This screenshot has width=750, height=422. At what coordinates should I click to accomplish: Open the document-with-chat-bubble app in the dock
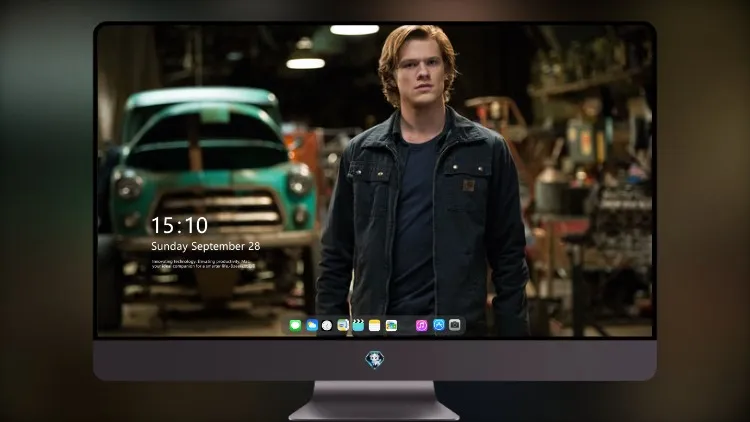coord(343,325)
